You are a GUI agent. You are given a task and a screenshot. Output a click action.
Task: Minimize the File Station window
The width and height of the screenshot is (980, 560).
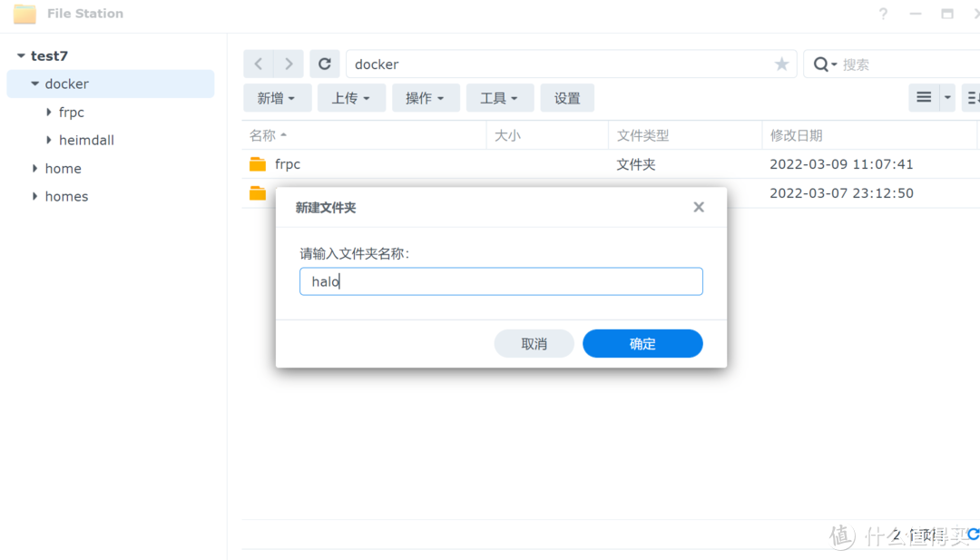pos(916,13)
